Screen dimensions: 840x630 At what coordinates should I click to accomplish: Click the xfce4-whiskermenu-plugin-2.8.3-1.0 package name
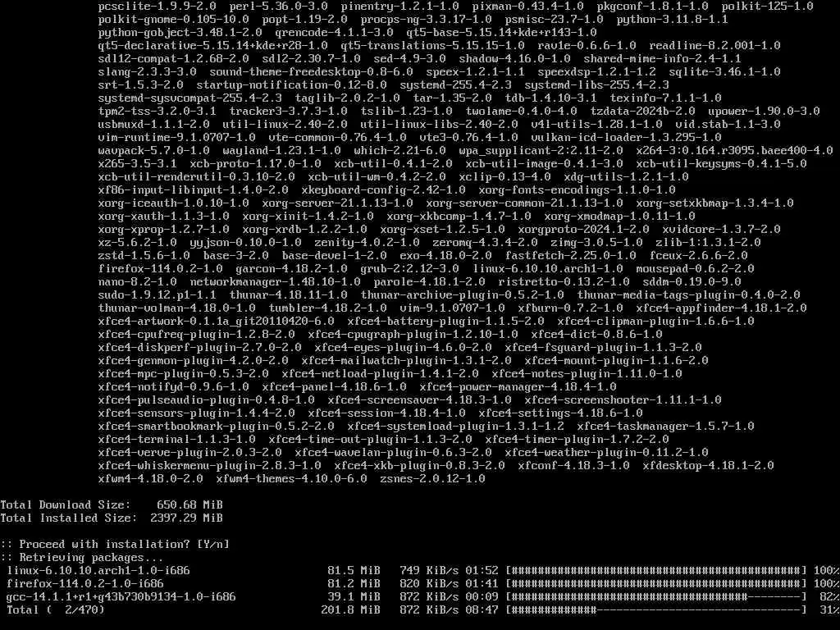tap(209, 466)
